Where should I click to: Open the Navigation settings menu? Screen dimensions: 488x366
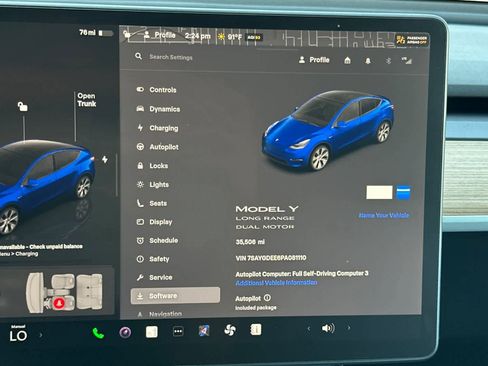(159, 314)
